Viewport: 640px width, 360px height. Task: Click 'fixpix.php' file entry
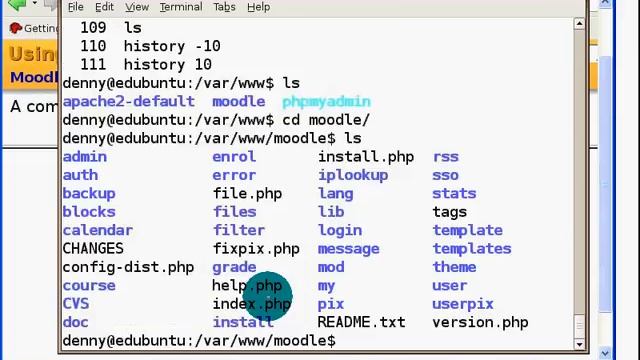pos(256,249)
